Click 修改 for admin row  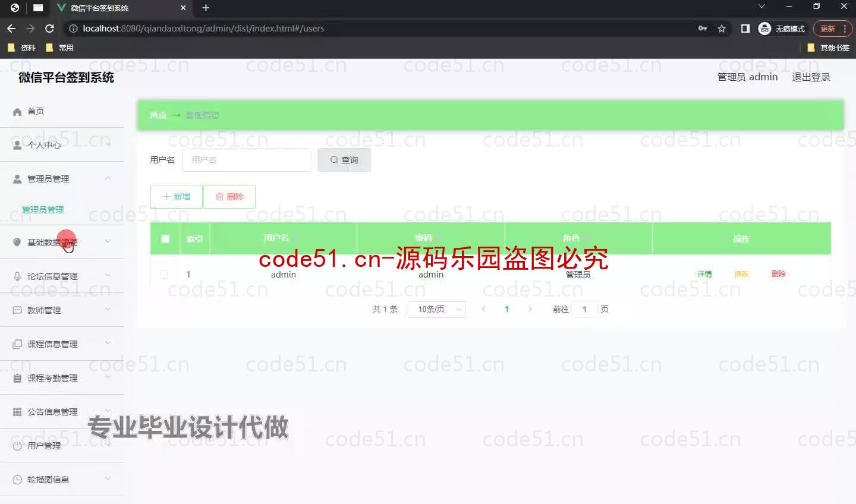tap(742, 274)
